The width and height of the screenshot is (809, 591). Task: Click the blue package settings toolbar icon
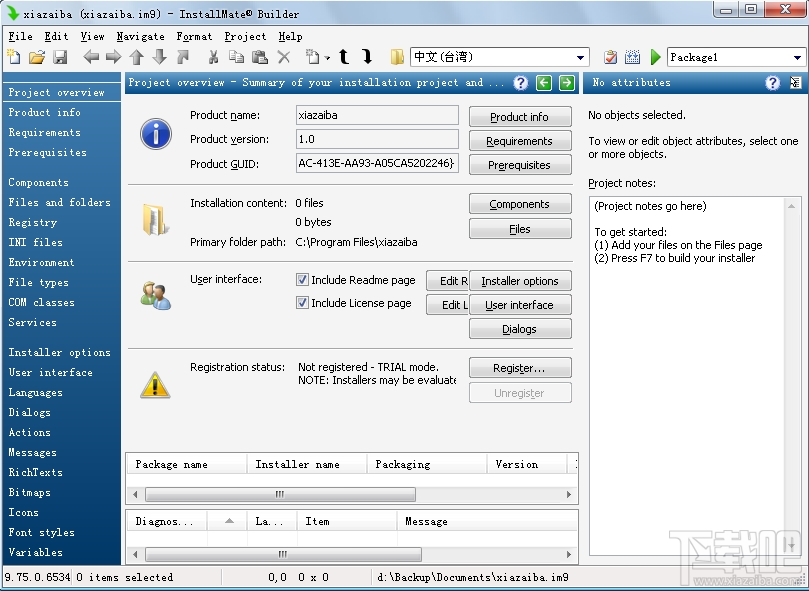point(633,57)
